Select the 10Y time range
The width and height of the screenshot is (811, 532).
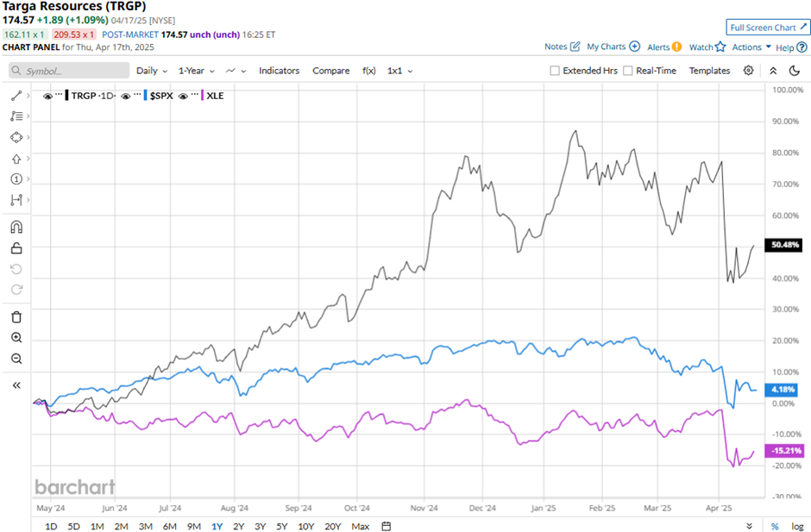coord(306,526)
